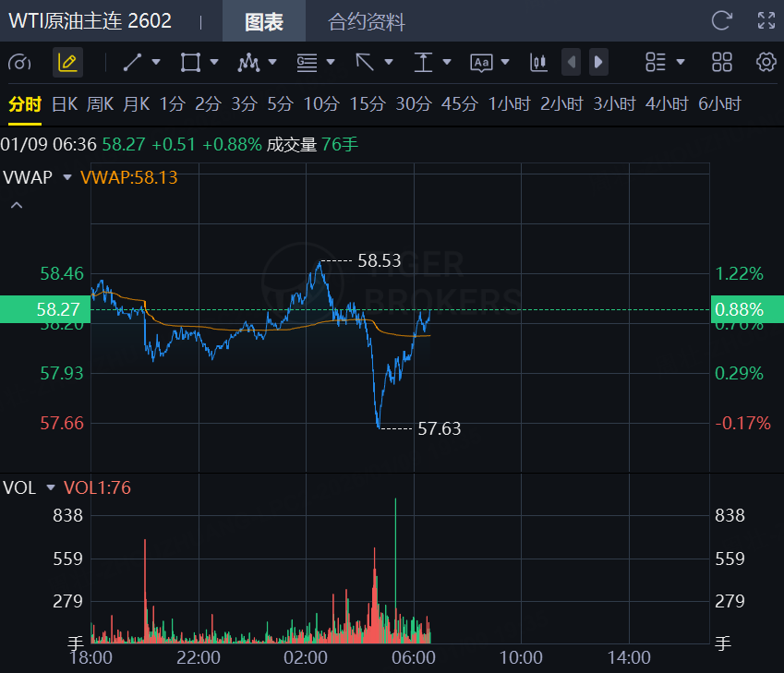The image size is (784, 673).
Task: Click the gauge indicator icon in toolbar
Action: coord(19,63)
